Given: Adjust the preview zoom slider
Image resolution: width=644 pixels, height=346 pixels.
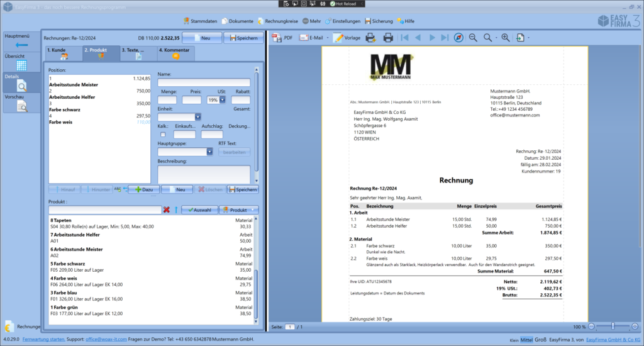Looking at the screenshot, I should [x=614, y=326].
